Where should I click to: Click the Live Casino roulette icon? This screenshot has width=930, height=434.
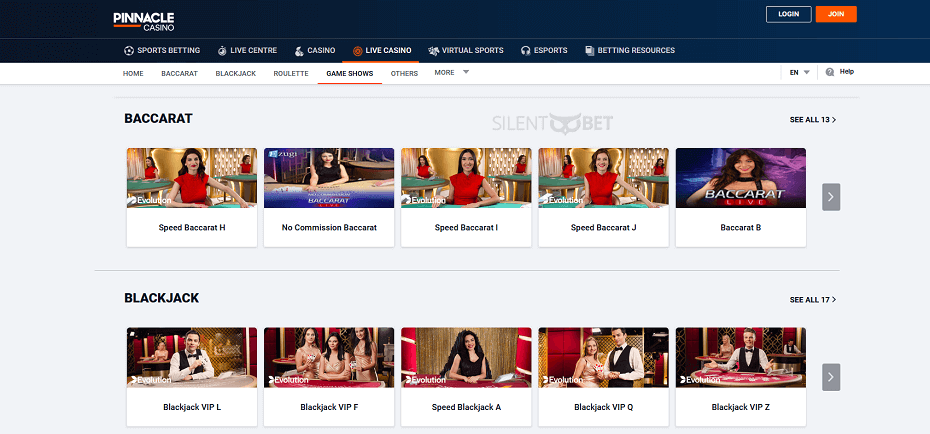pos(357,50)
